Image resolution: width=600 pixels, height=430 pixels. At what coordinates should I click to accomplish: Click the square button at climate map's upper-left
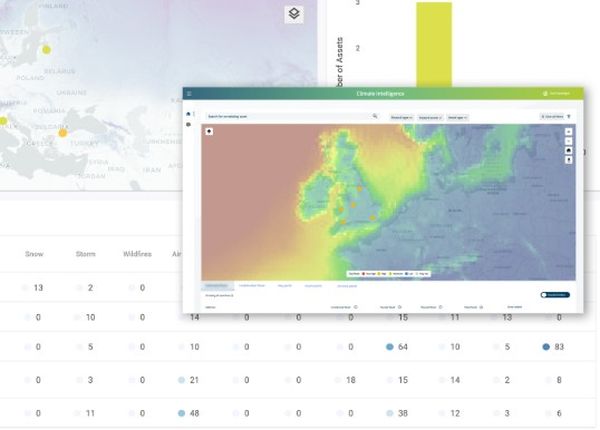point(209,131)
